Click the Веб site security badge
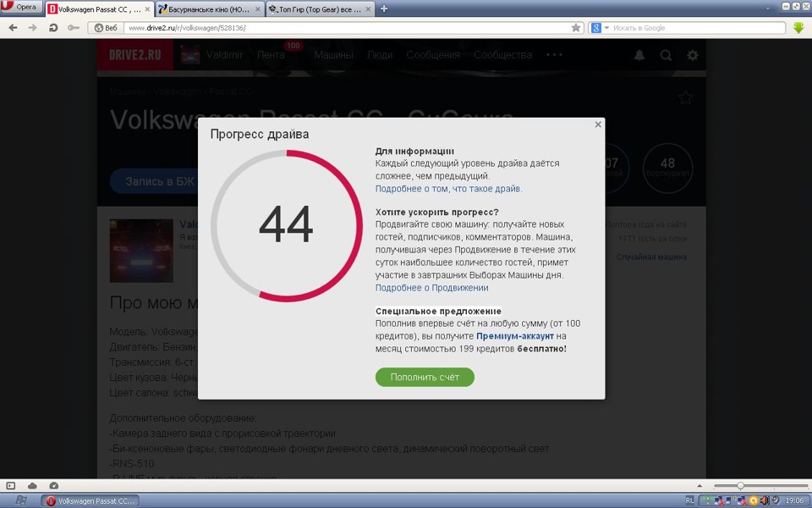This screenshot has width=812, height=508. click(106, 28)
